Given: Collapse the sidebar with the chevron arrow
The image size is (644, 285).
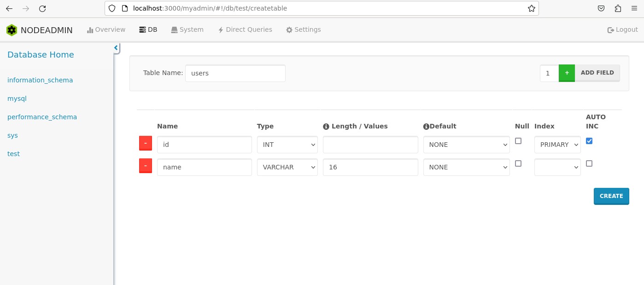Looking at the screenshot, I should tap(116, 47).
